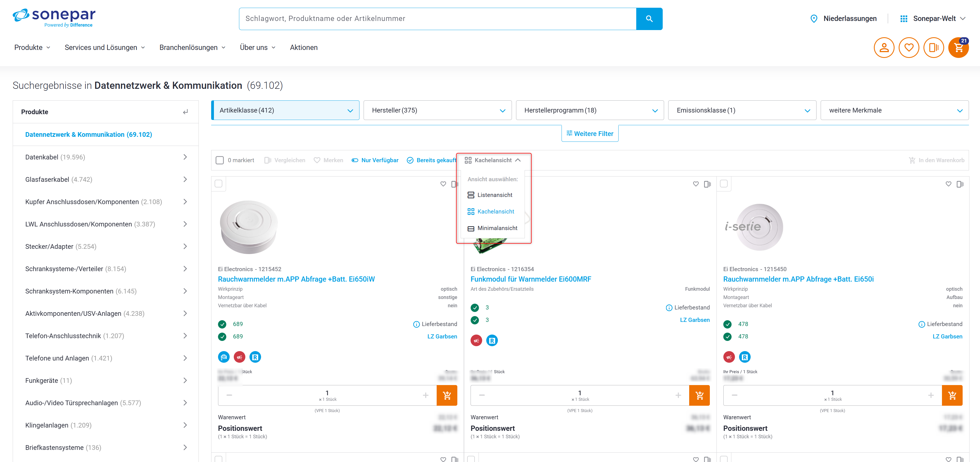Open Rauchwarnmelder Ei650iW product link

point(296,279)
